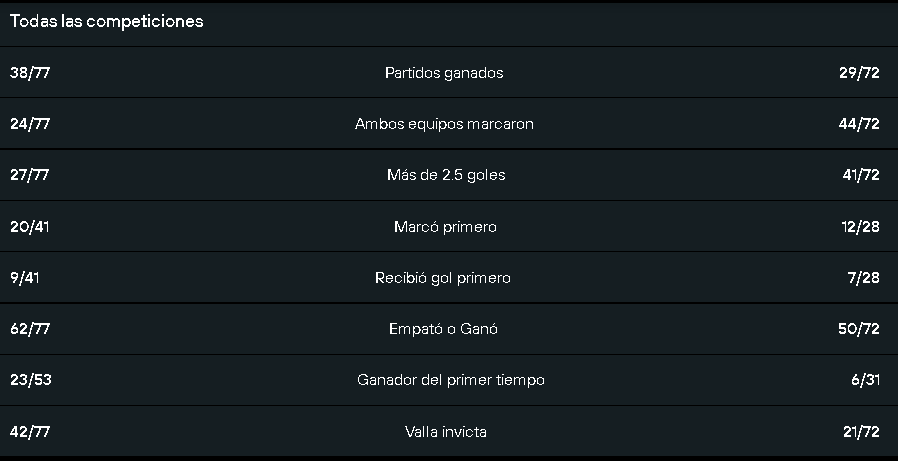Image resolution: width=898 pixels, height=461 pixels.
Task: Select the 44/72 value for Ambos equipos marcaron
Action: (x=859, y=124)
